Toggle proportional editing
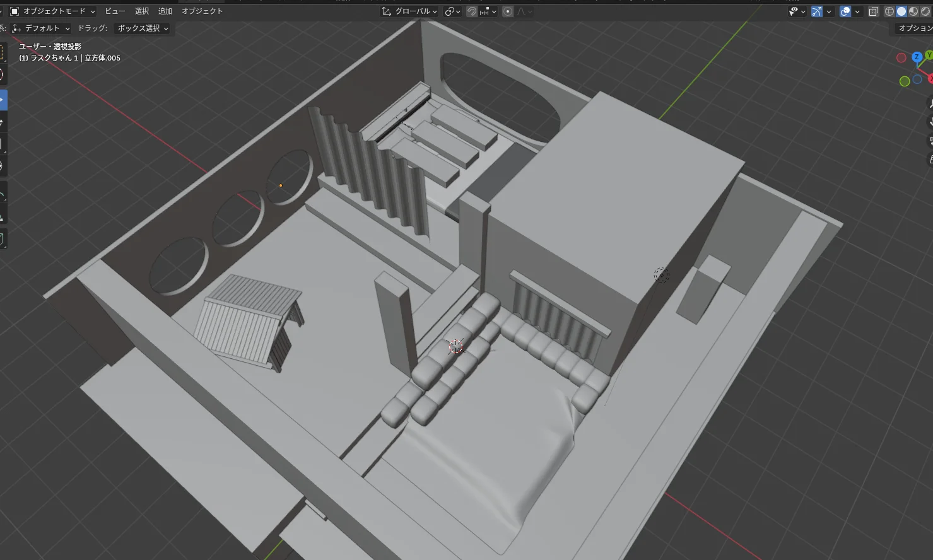This screenshot has height=560, width=933. (x=508, y=11)
